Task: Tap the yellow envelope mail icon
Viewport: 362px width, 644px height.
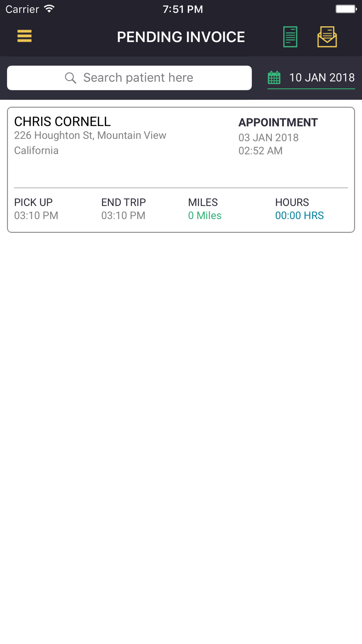Action: [327, 37]
